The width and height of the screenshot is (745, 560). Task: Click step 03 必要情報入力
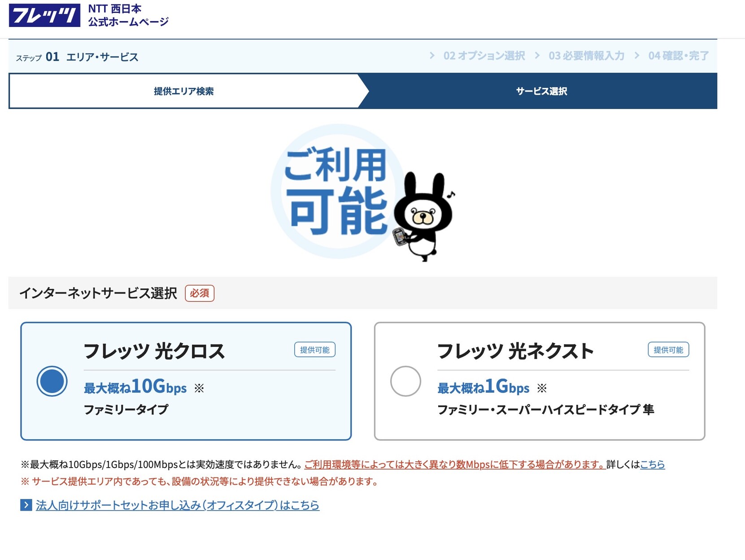click(x=586, y=56)
